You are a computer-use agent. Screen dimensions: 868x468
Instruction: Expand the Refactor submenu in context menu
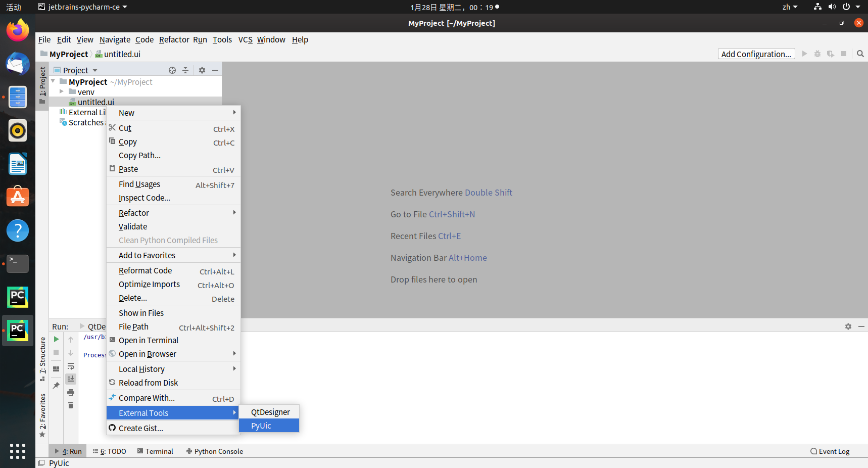point(173,213)
